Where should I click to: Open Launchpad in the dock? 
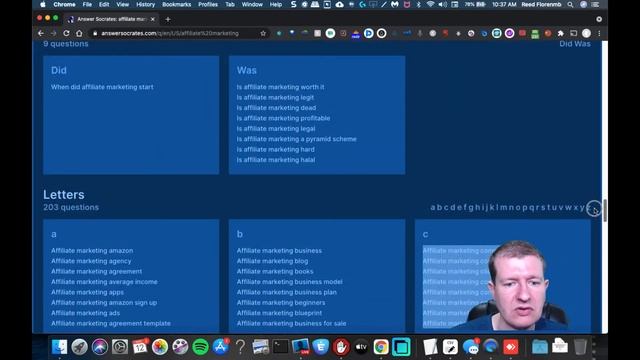coord(80,347)
